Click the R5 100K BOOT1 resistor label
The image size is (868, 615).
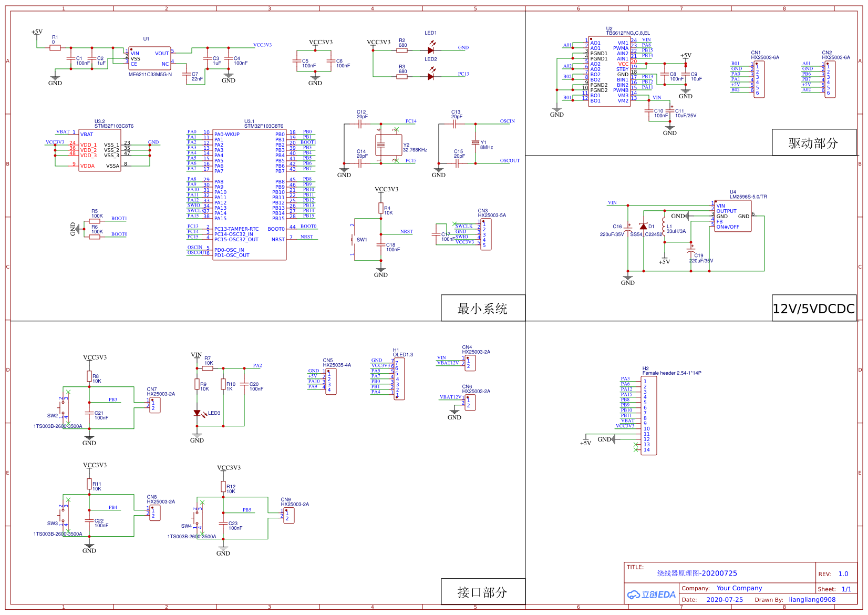pos(97,214)
